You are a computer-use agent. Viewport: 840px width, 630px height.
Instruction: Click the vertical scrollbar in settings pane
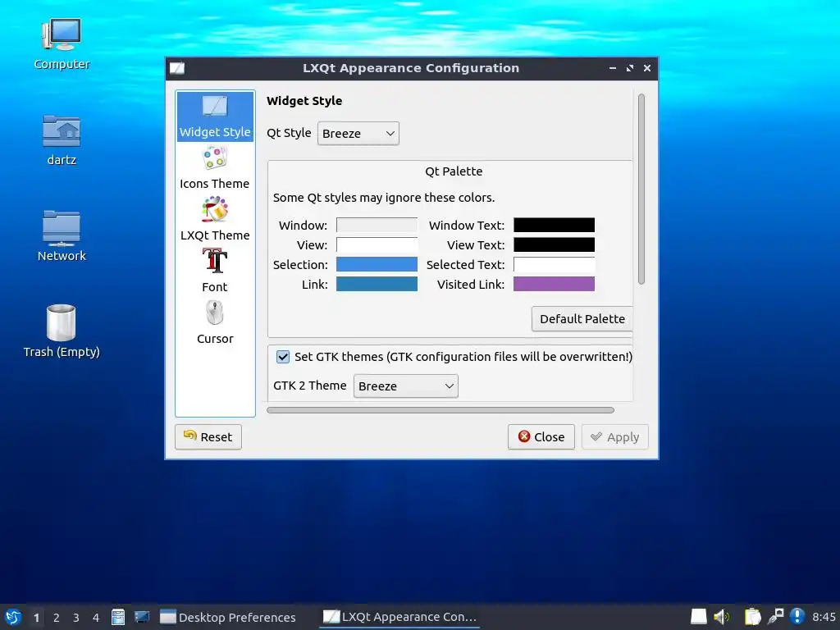pos(641,189)
